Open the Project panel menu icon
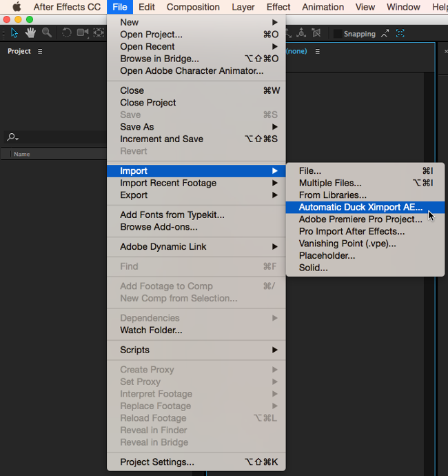 [x=40, y=52]
